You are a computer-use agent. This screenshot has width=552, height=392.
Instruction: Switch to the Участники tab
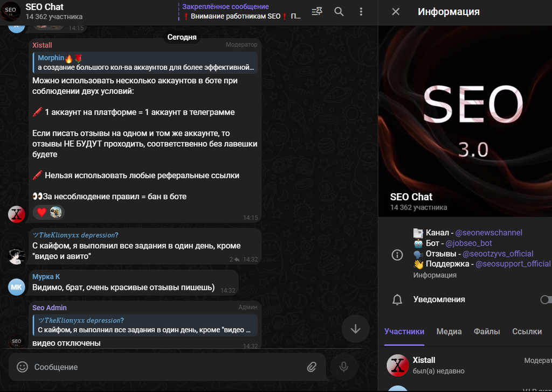pyautogui.click(x=404, y=332)
